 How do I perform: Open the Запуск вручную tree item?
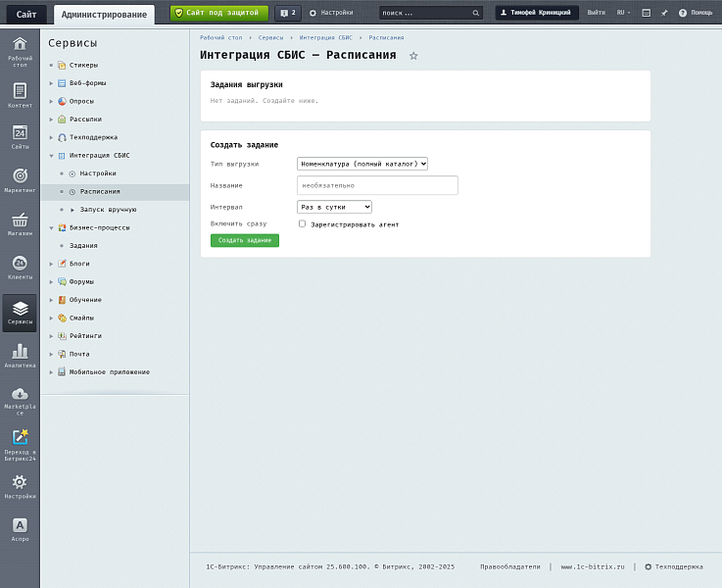tap(108, 210)
